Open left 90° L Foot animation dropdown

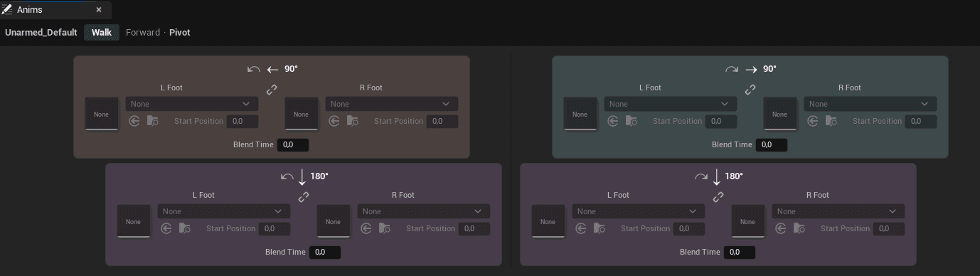point(192,104)
